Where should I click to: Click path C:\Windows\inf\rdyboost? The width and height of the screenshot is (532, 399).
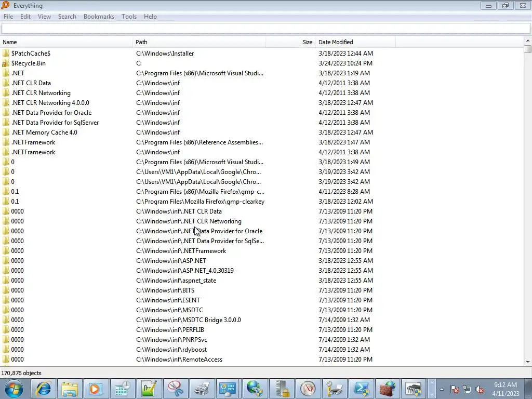171,349
